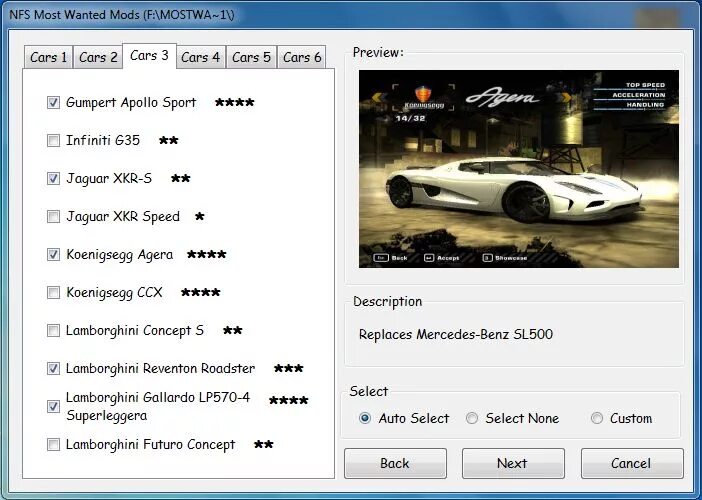
Task: Click the Infiniti G35 label
Action: click(103, 141)
